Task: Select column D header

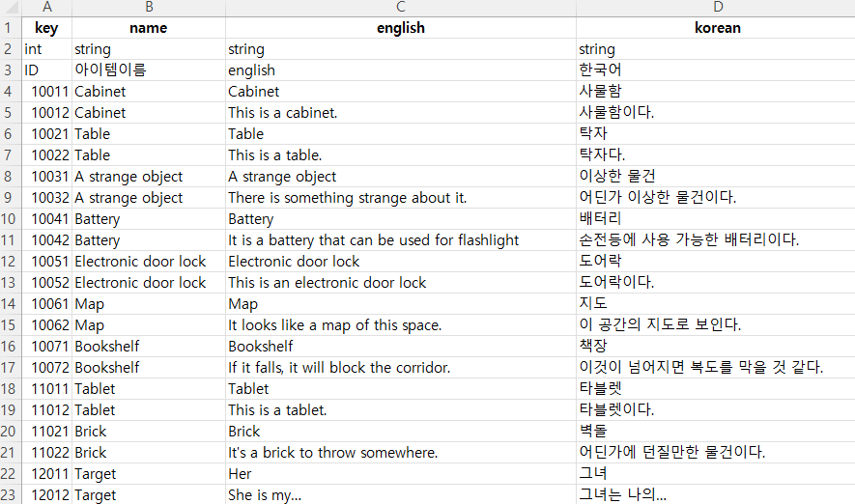Action: point(716,7)
